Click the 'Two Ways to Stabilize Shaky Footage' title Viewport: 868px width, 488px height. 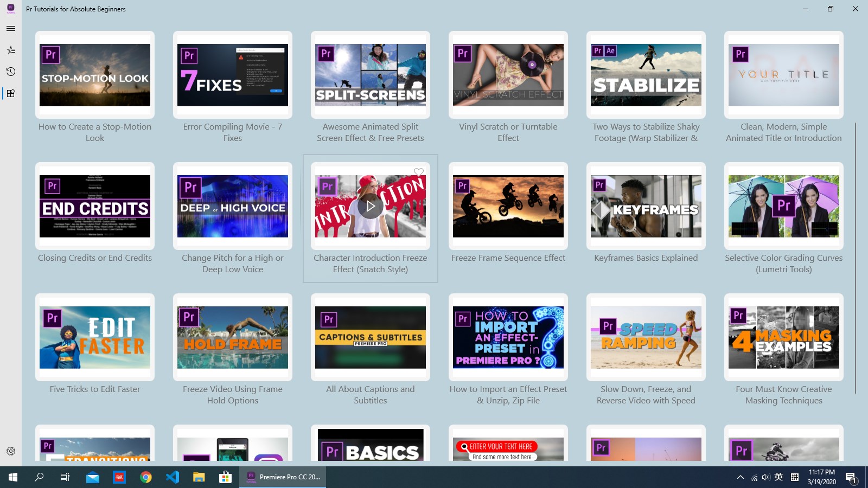tap(646, 132)
